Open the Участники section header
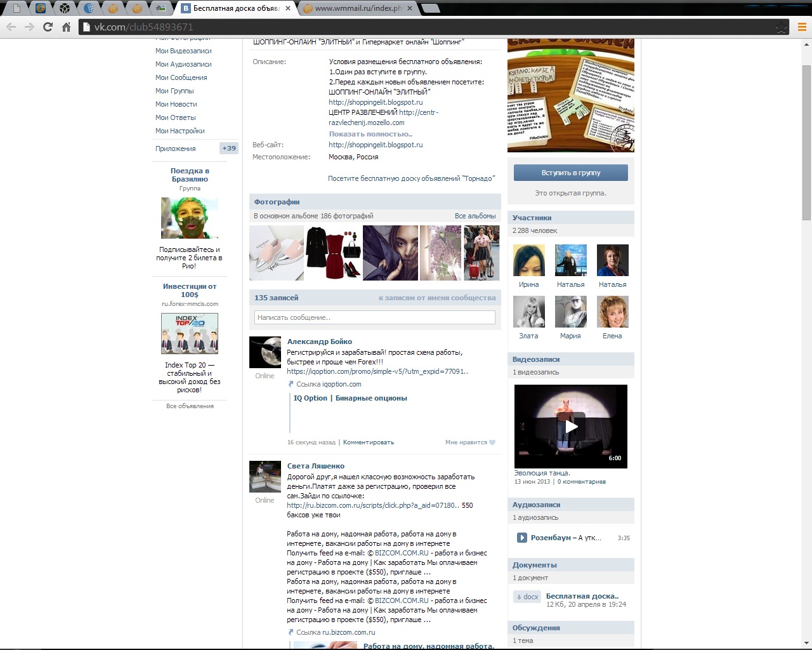Viewport: 812px width, 650px height. [x=532, y=217]
